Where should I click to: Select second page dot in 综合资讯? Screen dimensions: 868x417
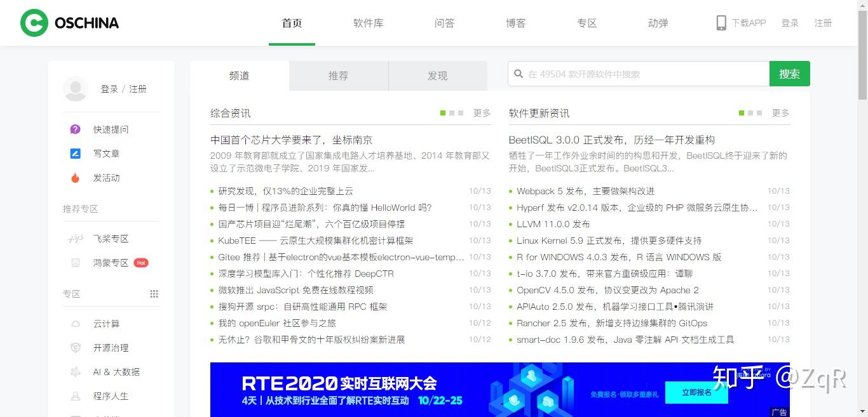pos(452,113)
